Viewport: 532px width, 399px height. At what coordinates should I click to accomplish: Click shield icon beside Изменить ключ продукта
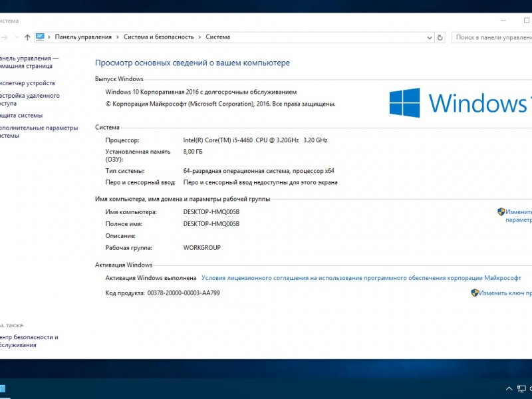(475, 293)
